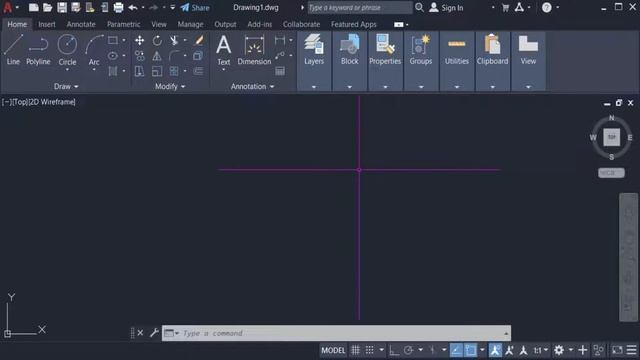Expand the Draw panel
This screenshot has width=640, height=360.
coord(66,87)
